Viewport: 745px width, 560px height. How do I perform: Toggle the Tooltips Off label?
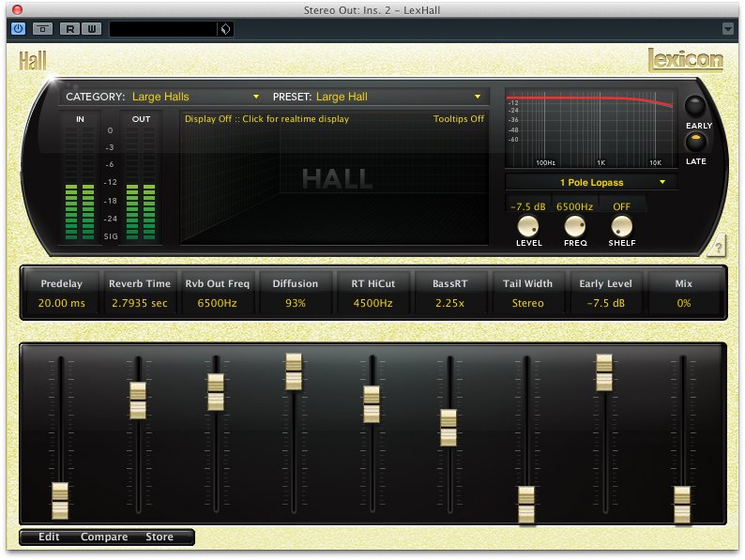(459, 119)
